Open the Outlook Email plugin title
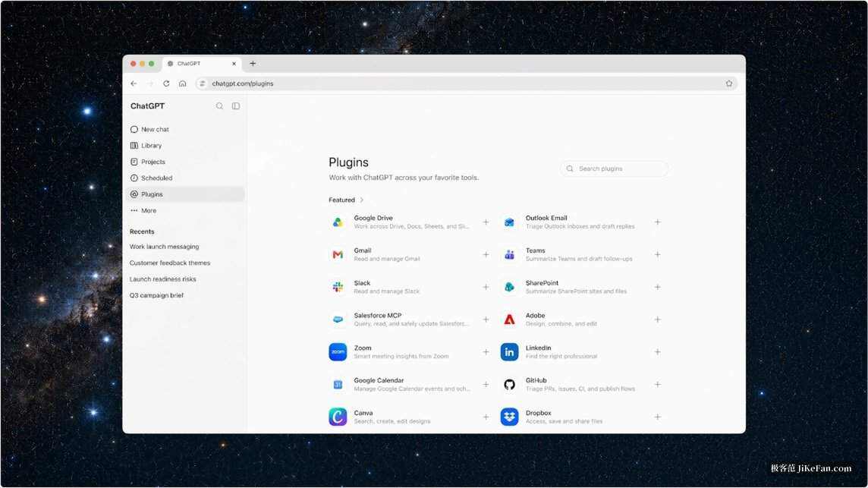Screen dimensions: 868x488 point(546,219)
